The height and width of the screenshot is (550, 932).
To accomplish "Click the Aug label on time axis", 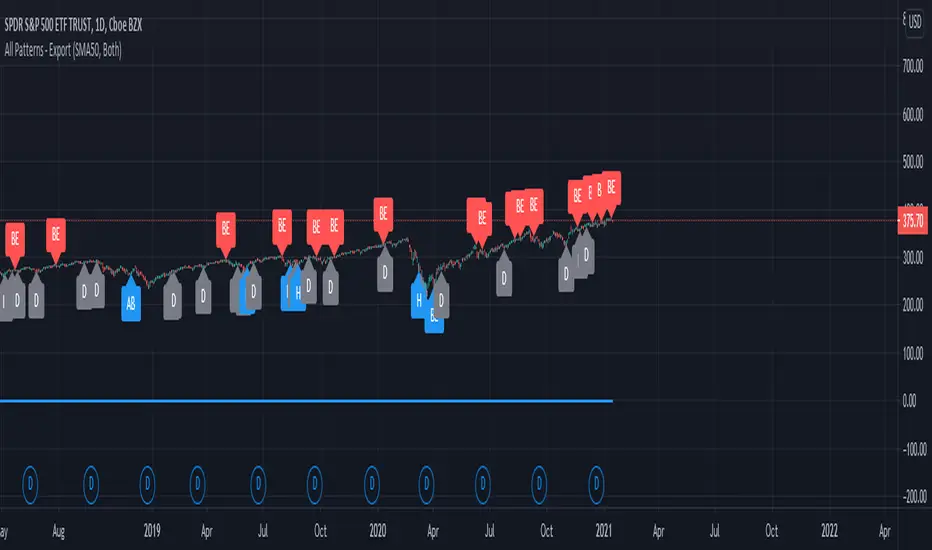I will (58, 531).
